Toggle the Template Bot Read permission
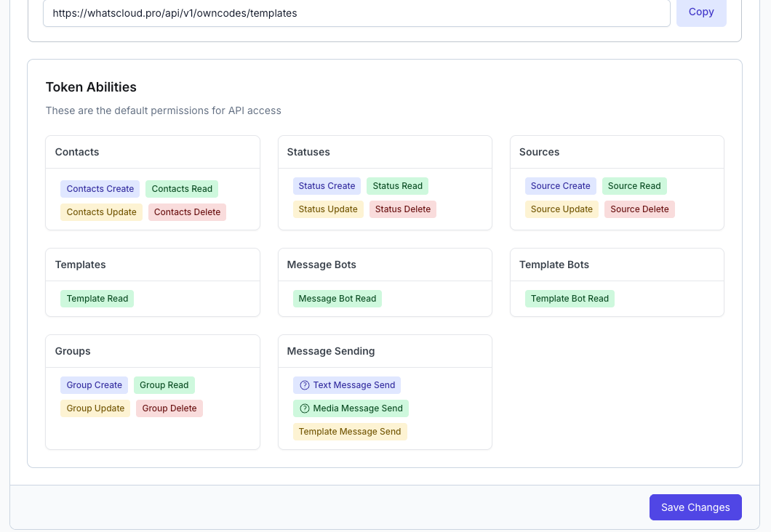 pos(570,299)
